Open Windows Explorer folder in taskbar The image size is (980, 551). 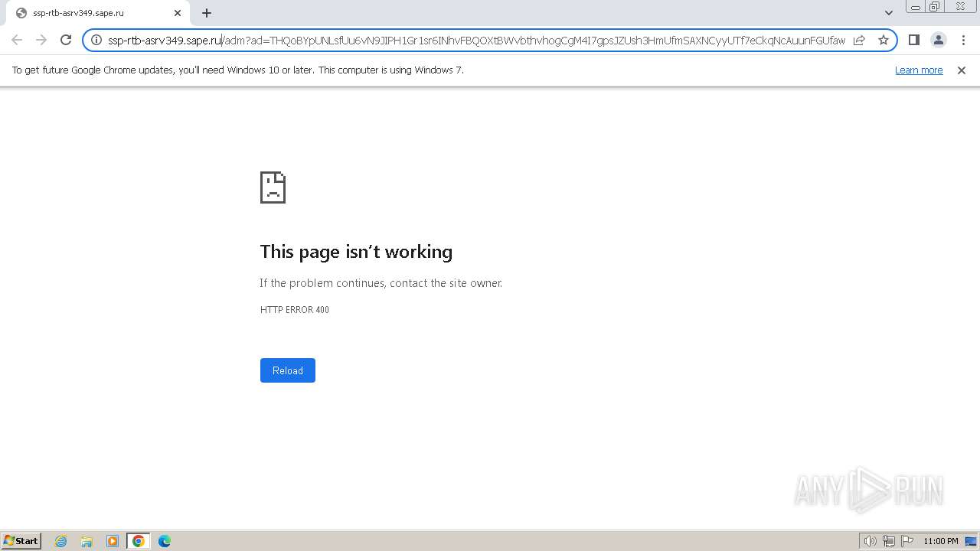point(87,541)
